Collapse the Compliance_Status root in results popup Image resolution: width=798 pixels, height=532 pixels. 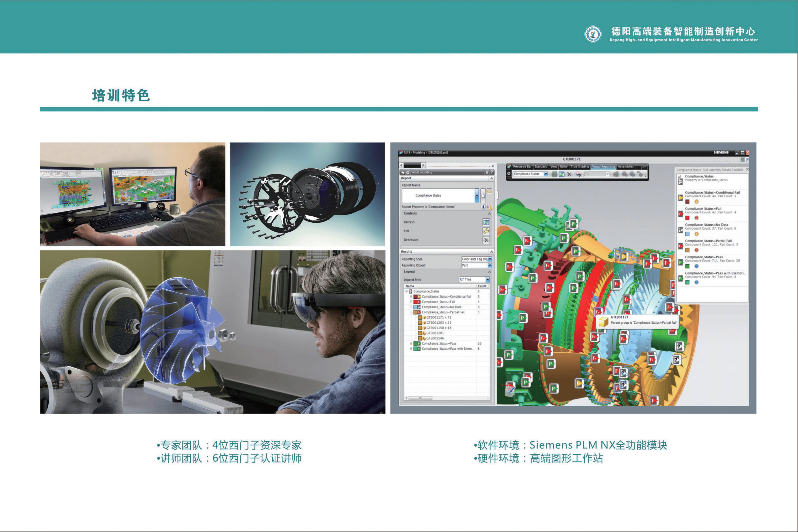(x=680, y=176)
